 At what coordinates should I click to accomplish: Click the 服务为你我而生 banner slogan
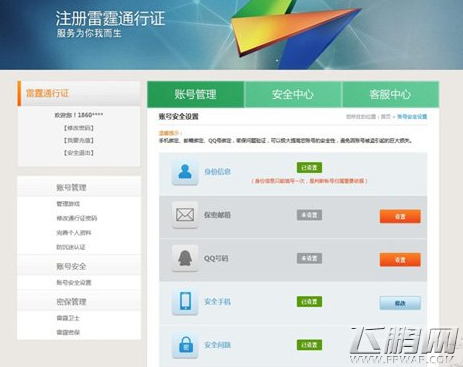click(89, 33)
